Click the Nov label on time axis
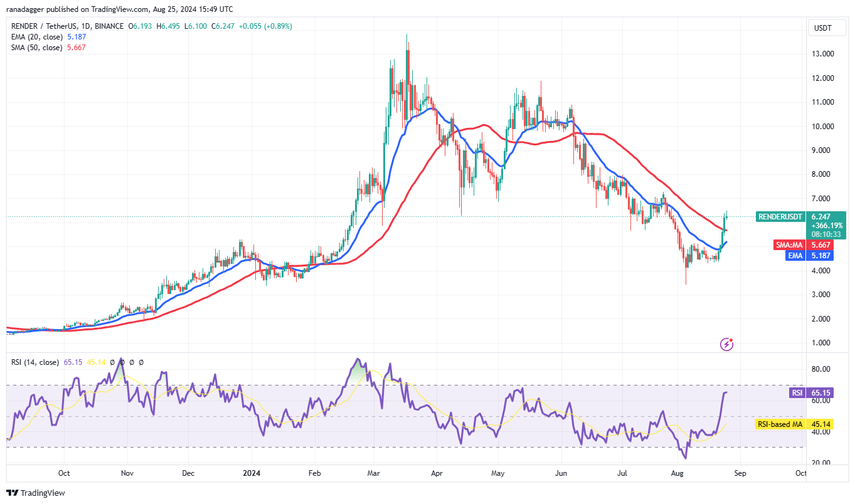855x504 pixels. [127, 473]
